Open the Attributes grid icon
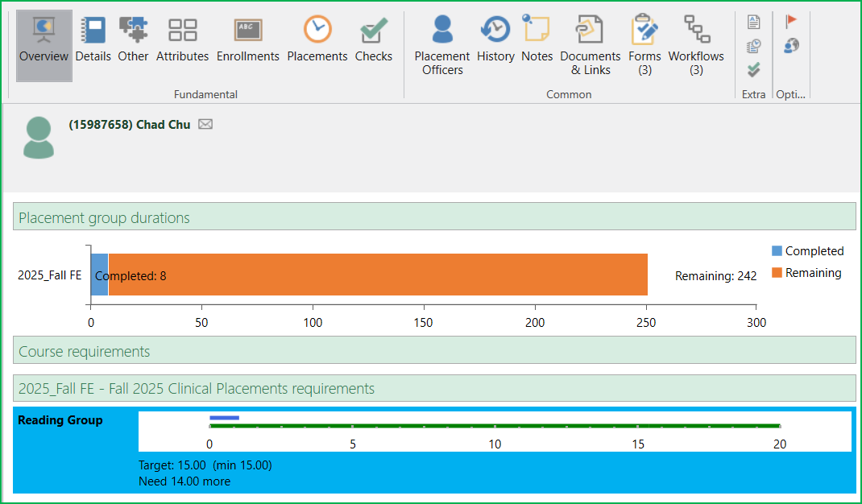This screenshot has height=504, width=862. coord(183,29)
